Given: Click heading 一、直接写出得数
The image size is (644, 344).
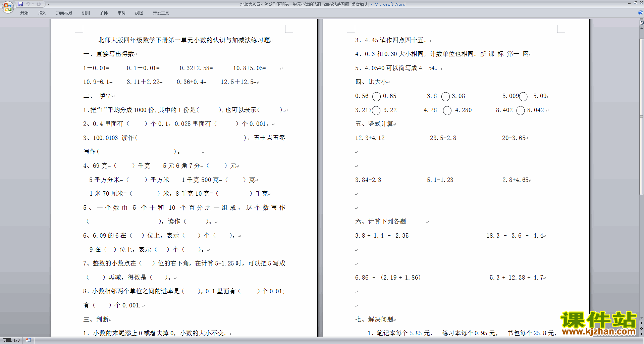Looking at the screenshot, I should 109,54.
